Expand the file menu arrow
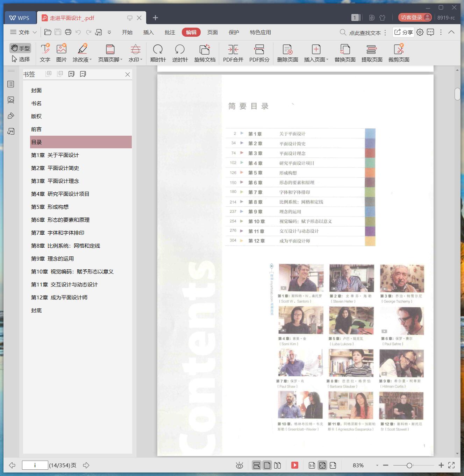Image resolution: width=464 pixels, height=476 pixels. (35, 32)
